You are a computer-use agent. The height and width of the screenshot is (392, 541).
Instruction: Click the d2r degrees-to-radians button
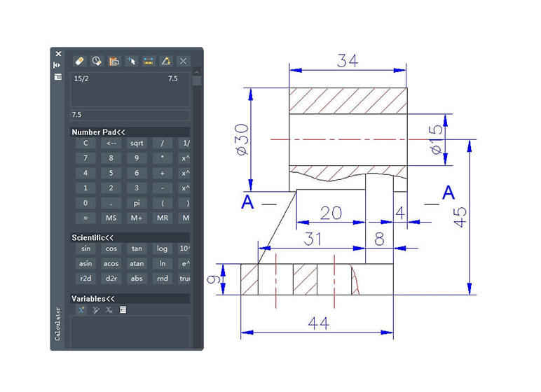pos(111,279)
